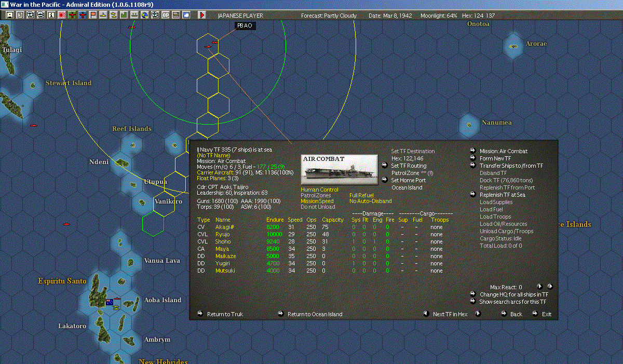Click the weather cloud toolbar icon
Viewport: 623px width, 364px height.
pyautogui.click(x=186, y=15)
